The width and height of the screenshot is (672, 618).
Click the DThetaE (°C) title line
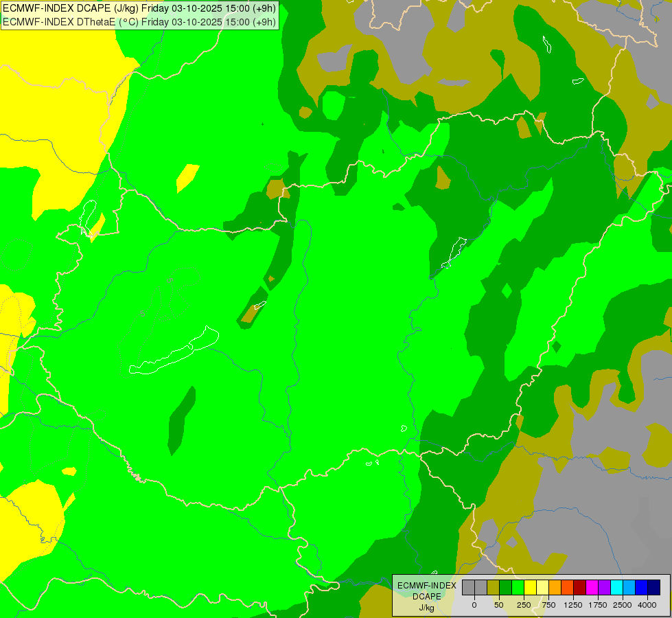[139, 22]
